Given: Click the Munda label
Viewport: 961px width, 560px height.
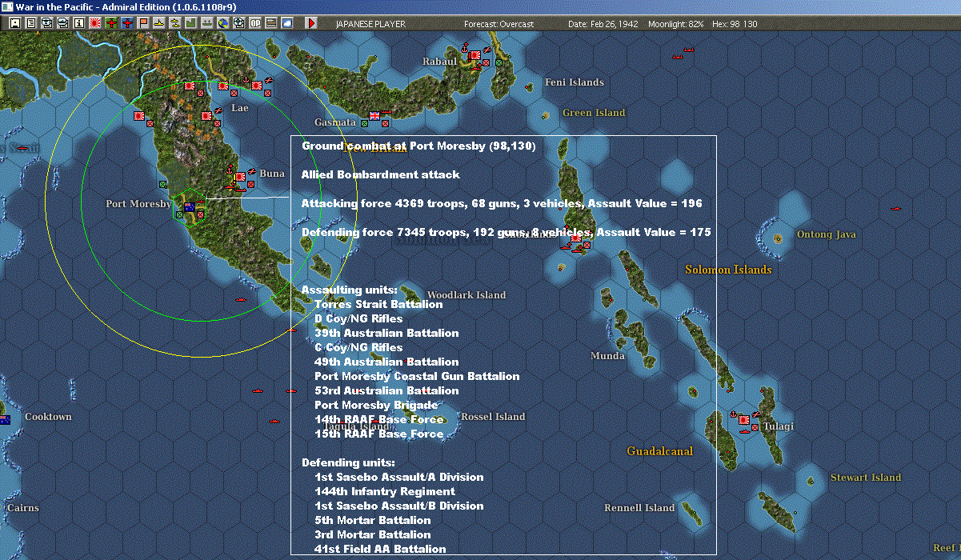Looking at the screenshot, I should click(x=608, y=356).
